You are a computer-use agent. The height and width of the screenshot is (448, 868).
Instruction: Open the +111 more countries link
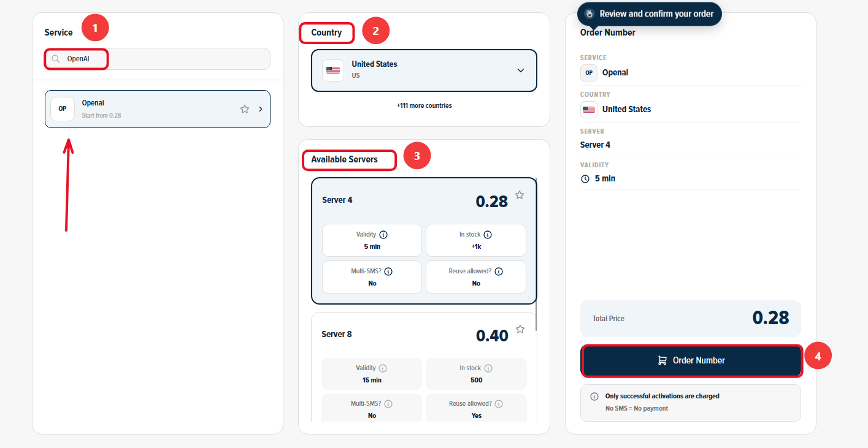[x=424, y=105]
